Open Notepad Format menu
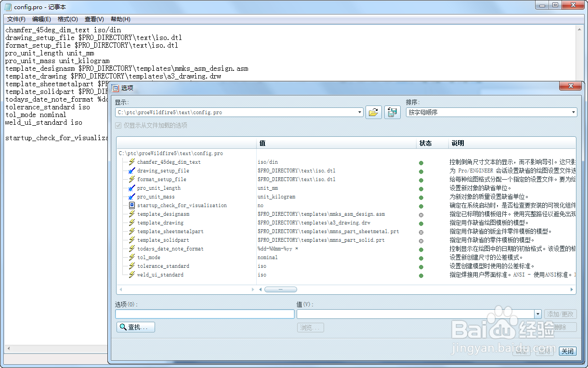This screenshot has width=588, height=368. 67,19
